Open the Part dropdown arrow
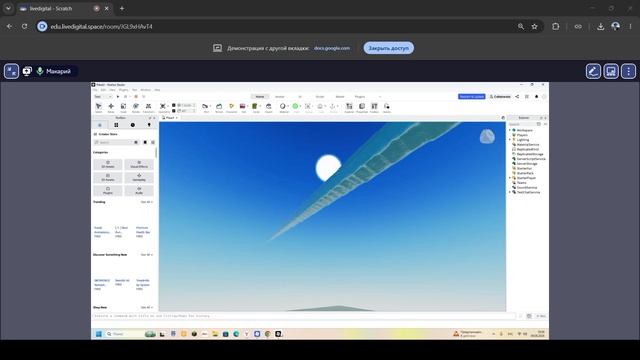Screen dimensions: 640x360 210,107
